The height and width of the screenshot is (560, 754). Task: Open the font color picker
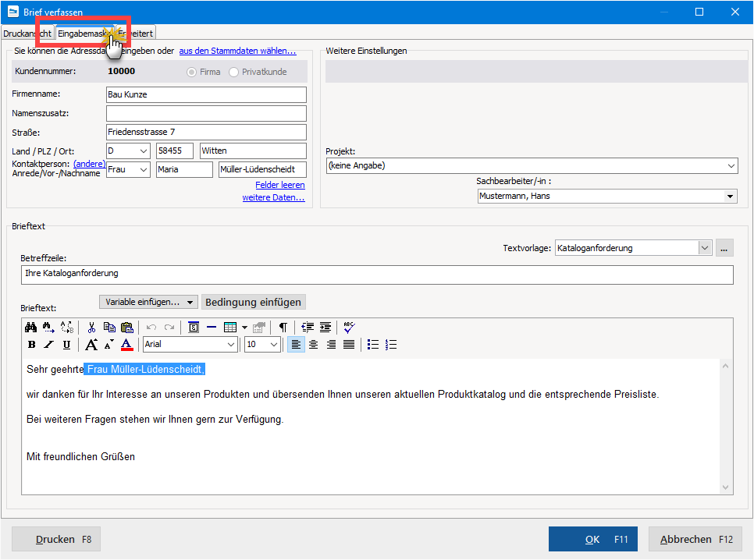(x=127, y=345)
